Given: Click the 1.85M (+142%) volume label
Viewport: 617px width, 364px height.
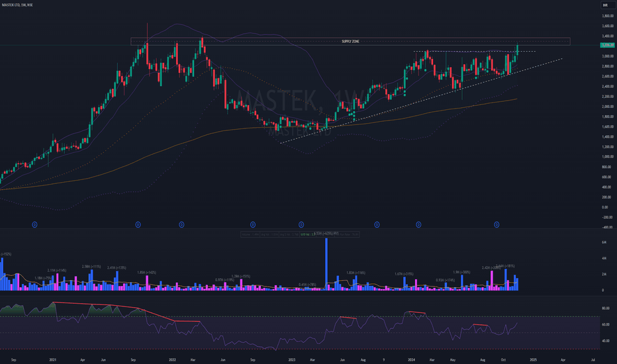Looking at the screenshot, I should click(147, 272).
